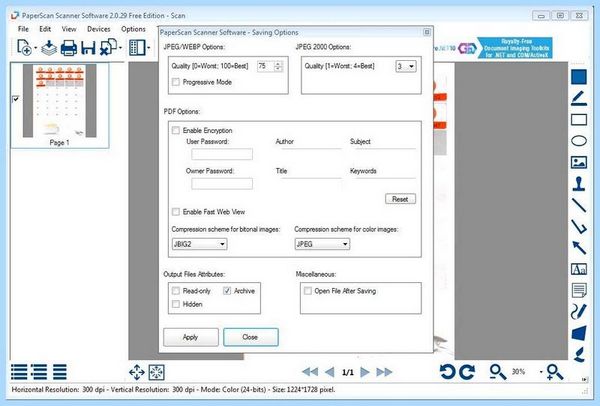Toggle Read-only file attribute
The image size is (600, 406).
(176, 291)
